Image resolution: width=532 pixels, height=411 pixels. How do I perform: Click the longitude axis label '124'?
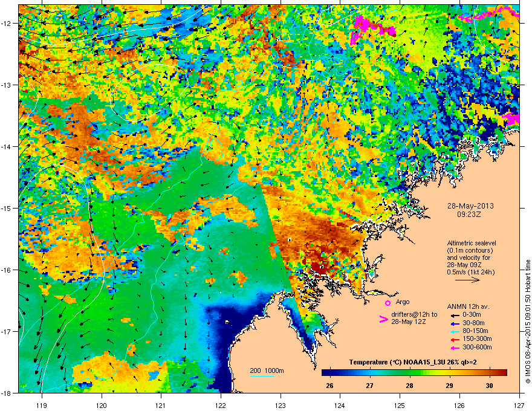pos(340,405)
